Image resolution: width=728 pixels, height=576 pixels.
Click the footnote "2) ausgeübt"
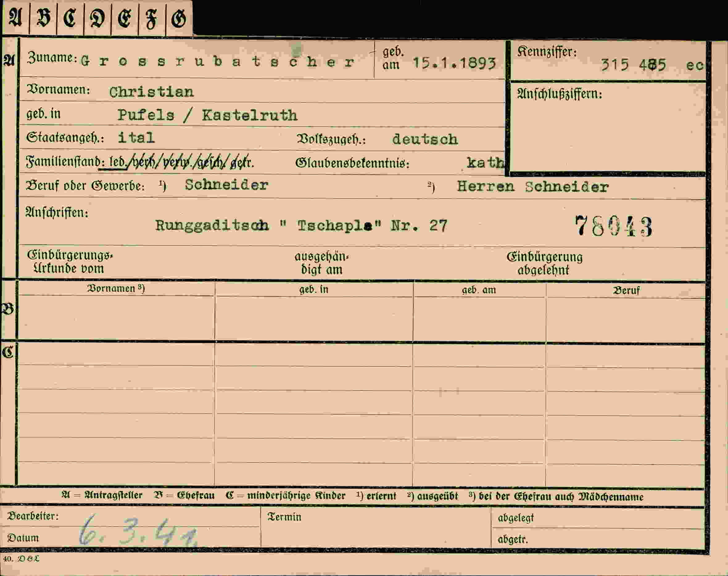[x=432, y=496]
